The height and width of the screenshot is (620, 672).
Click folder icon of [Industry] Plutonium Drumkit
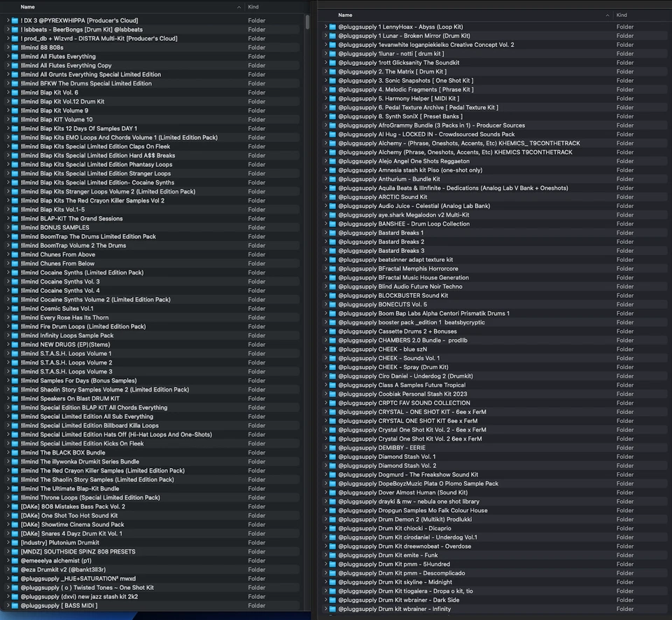[15, 543]
